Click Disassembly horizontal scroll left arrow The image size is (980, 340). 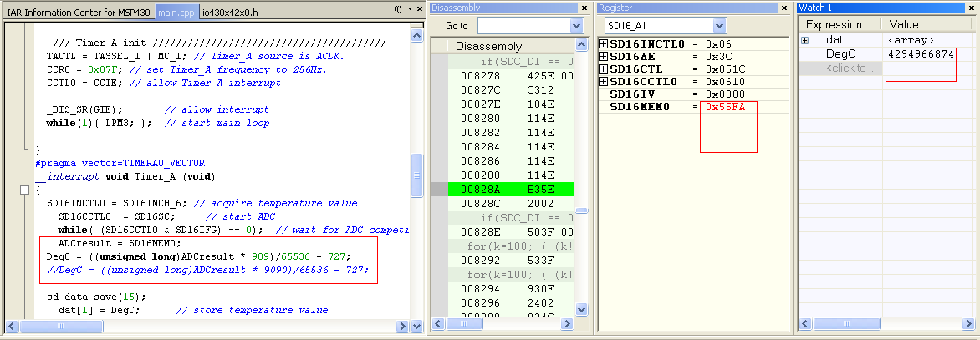click(438, 324)
